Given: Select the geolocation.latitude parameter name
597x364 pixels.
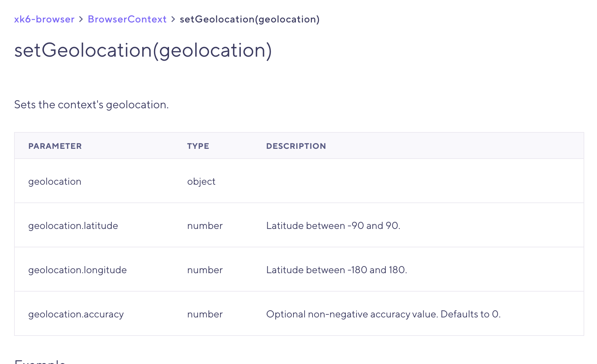Looking at the screenshot, I should pos(73,225).
